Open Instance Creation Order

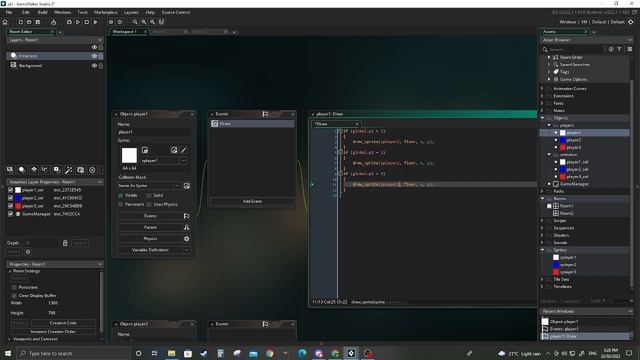(x=53, y=331)
